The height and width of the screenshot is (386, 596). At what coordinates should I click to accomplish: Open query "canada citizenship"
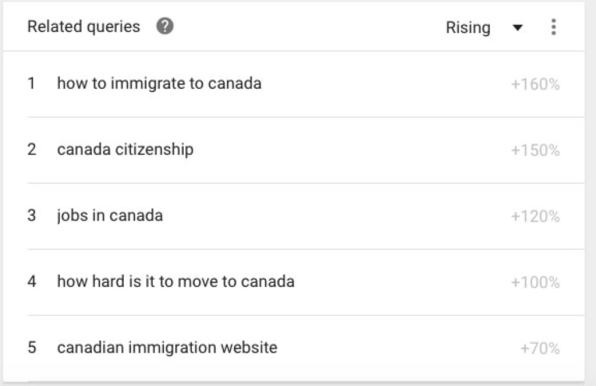point(125,149)
